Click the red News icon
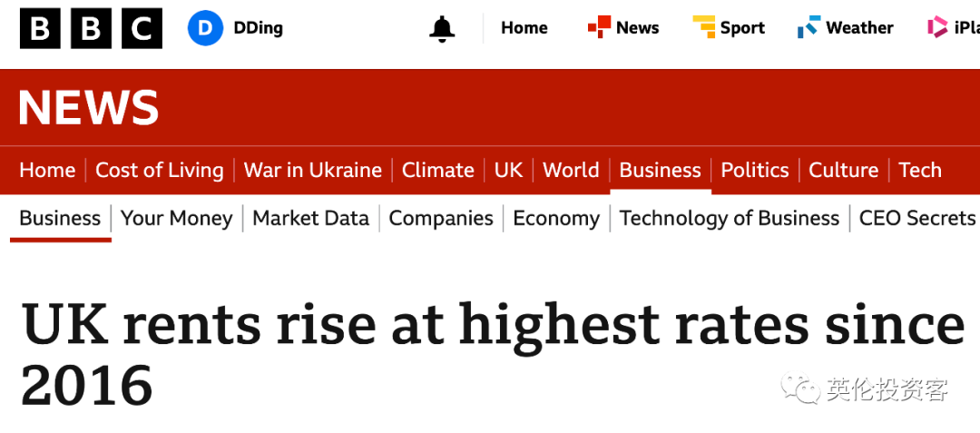 pyautogui.click(x=599, y=27)
